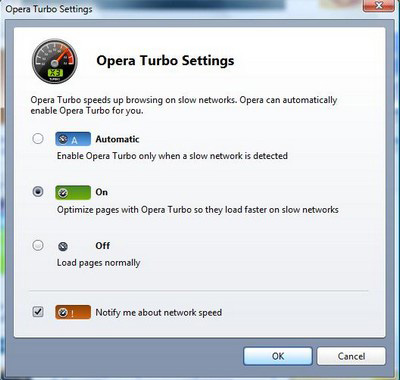Viewport: 400px width, 380px height.
Task: Click the Load pages normally text
Action: pyautogui.click(x=98, y=263)
